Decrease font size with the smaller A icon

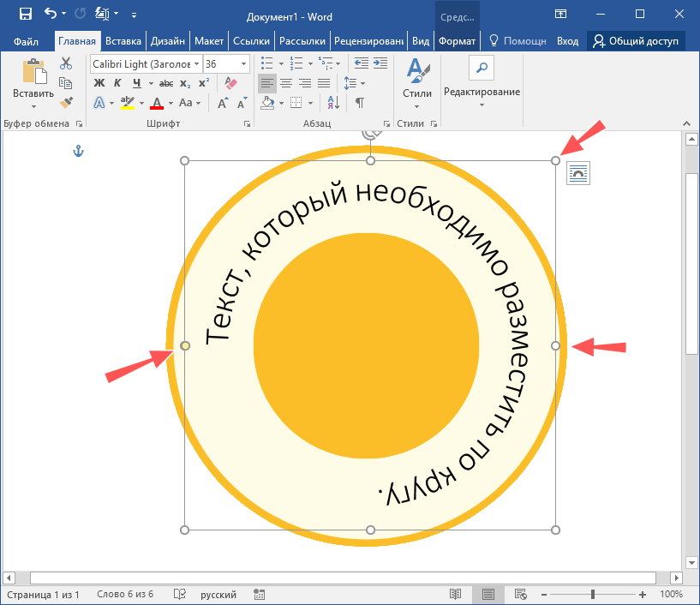242,103
